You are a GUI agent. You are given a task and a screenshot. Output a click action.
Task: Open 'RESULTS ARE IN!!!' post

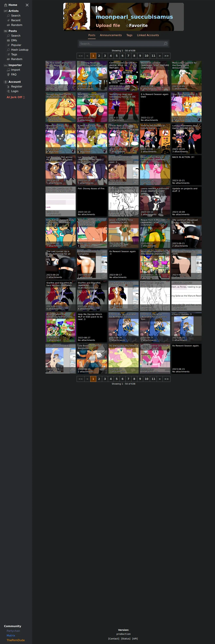coord(187,296)
